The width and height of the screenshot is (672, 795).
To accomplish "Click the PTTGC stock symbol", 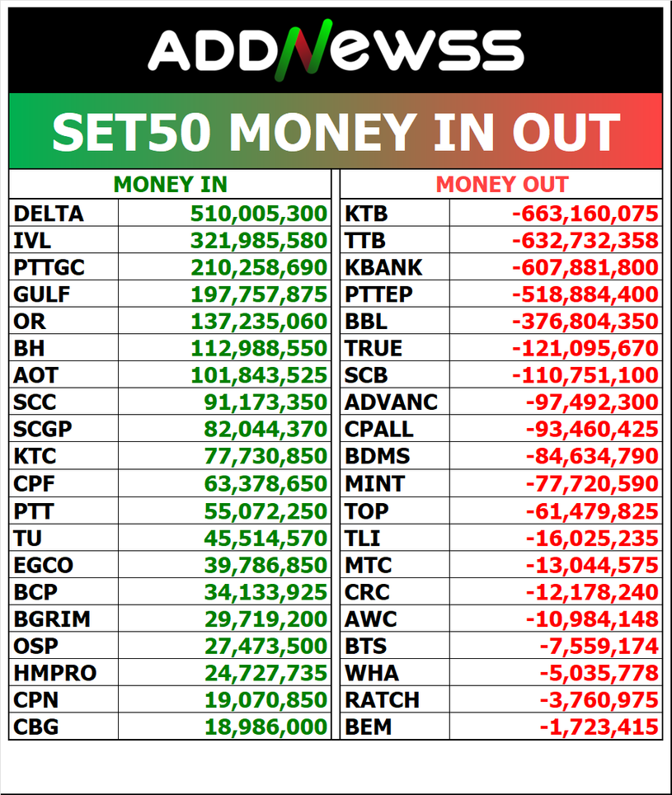I will pos(49,268).
